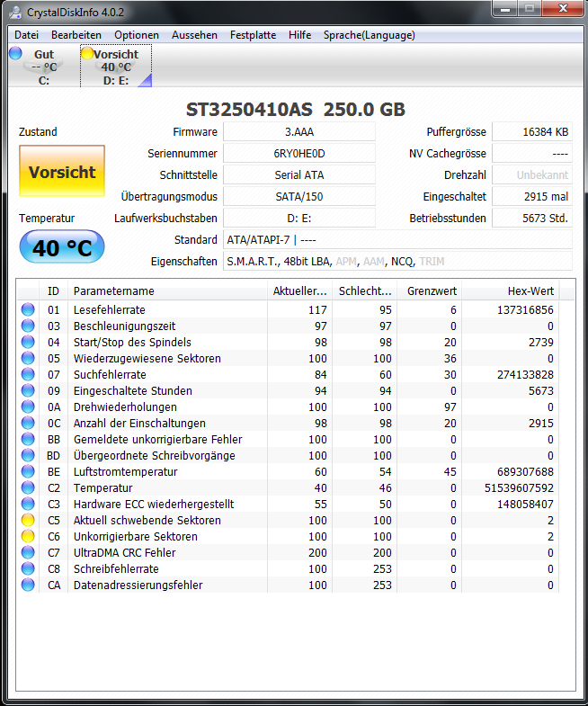The height and width of the screenshot is (706, 588).
Task: Click blue status icon for Gemeldete unkorrigierbare Fehler
Action: coord(28,440)
